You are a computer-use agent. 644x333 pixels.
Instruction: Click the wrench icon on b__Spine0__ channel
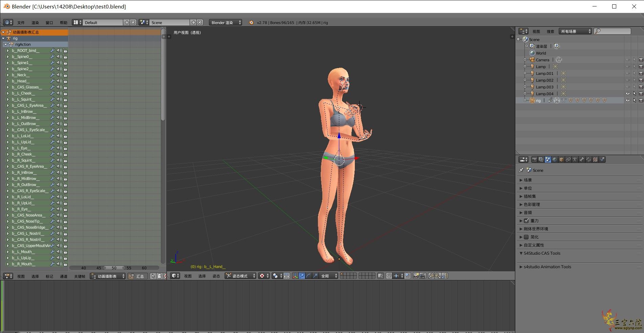coord(52,57)
